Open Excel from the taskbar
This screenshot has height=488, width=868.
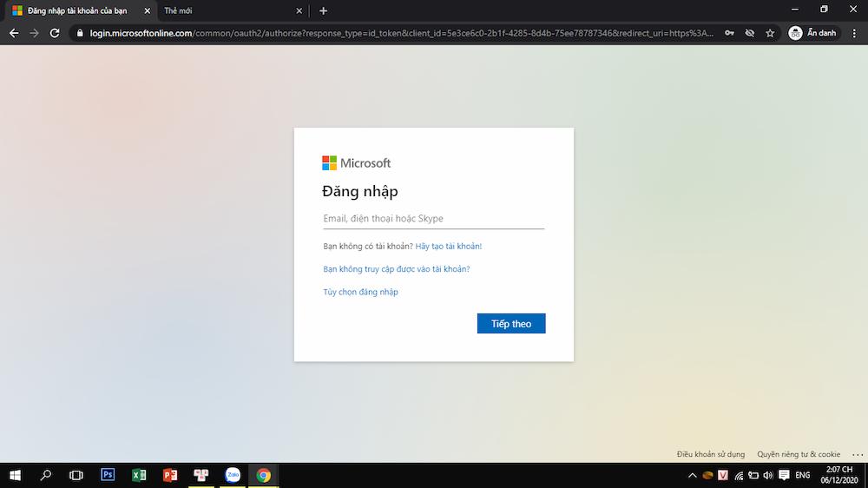(x=139, y=475)
